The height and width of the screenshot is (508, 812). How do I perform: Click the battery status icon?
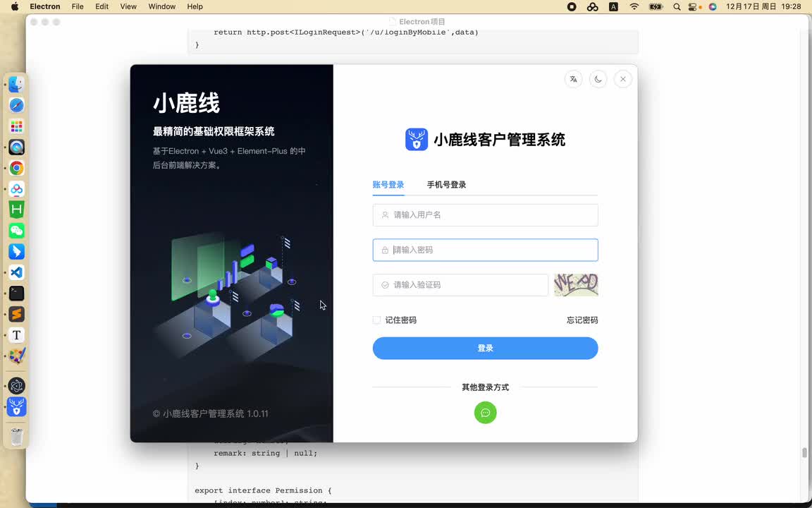coord(656,6)
